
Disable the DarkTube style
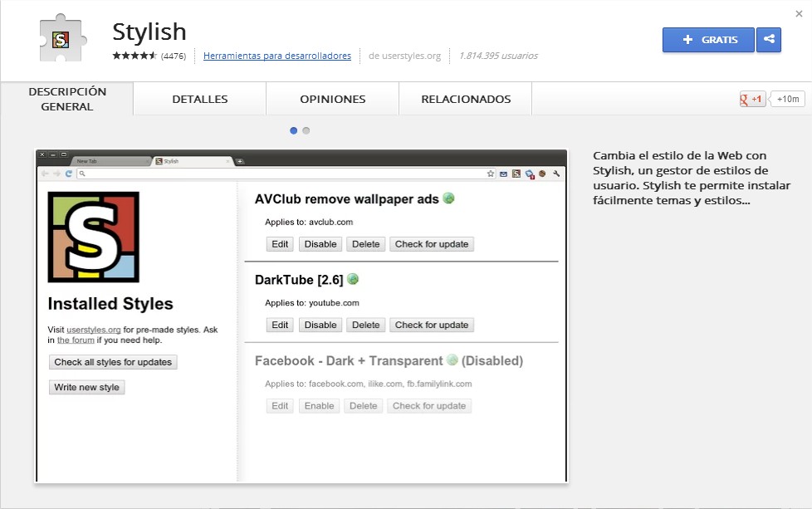click(320, 325)
